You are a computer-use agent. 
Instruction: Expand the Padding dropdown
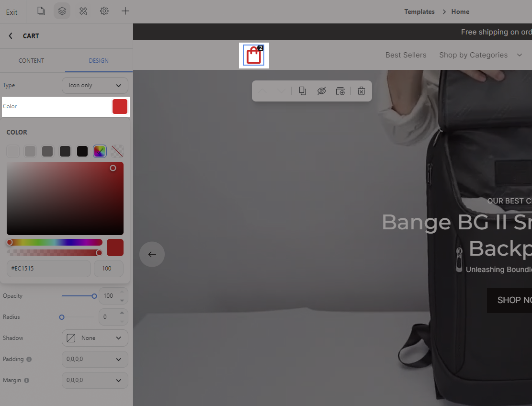click(x=95, y=359)
